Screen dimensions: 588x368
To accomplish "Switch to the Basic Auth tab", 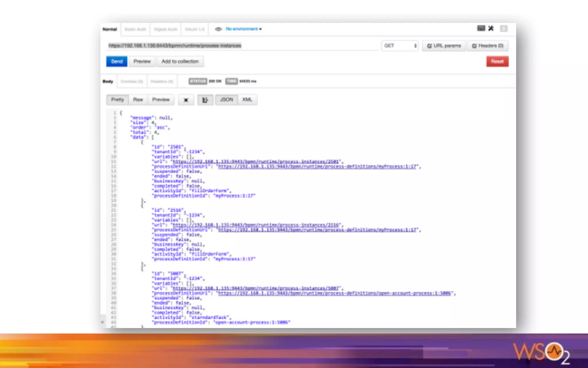I will [135, 29].
